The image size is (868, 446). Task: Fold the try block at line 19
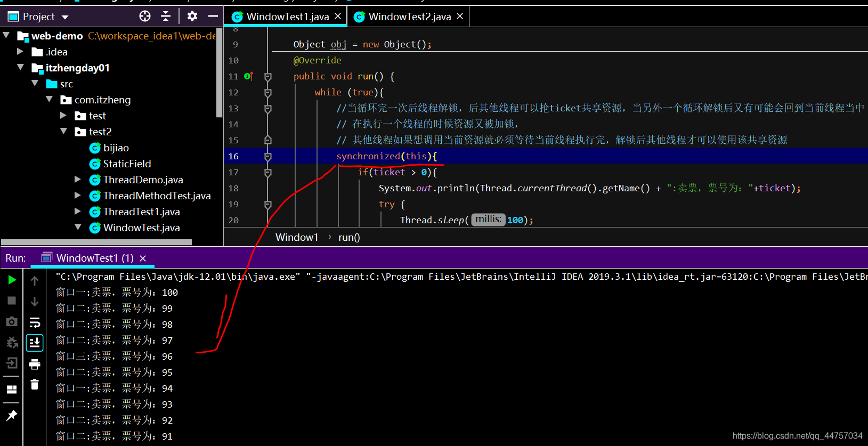click(x=268, y=205)
